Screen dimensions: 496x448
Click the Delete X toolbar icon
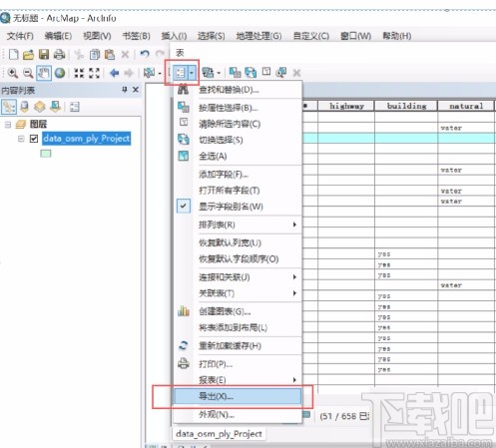pyautogui.click(x=125, y=54)
